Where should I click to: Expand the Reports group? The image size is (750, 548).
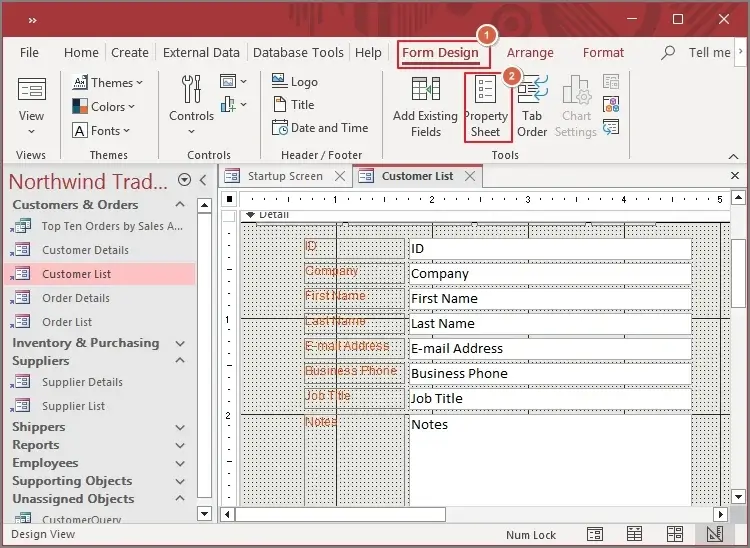(180, 445)
